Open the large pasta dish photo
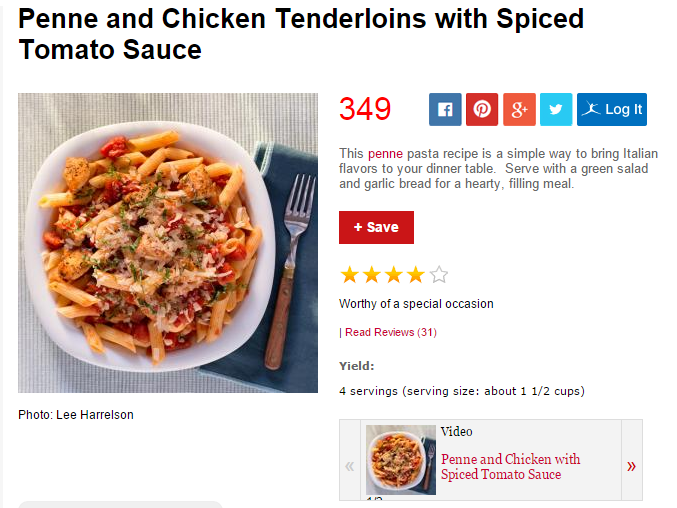Image resolution: width=677 pixels, height=508 pixels. (168, 243)
